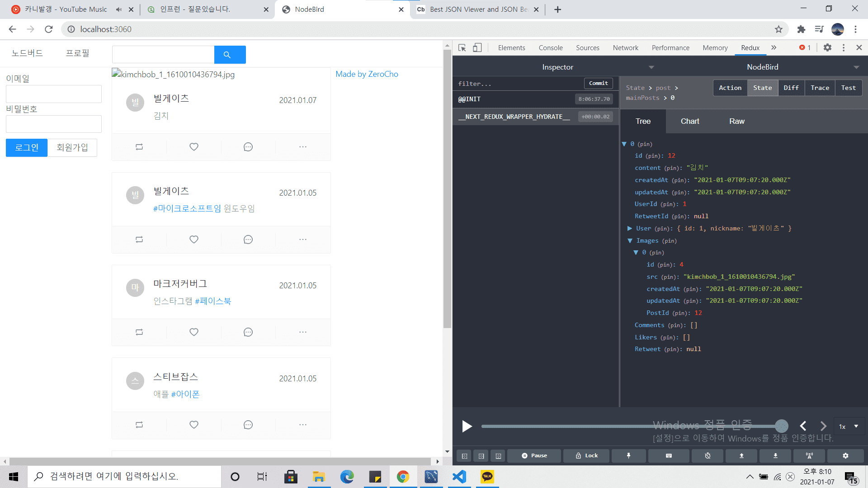Like the 마크저커버그 post with the heart icon
Viewport: 868px width, 488px height.
194,332
